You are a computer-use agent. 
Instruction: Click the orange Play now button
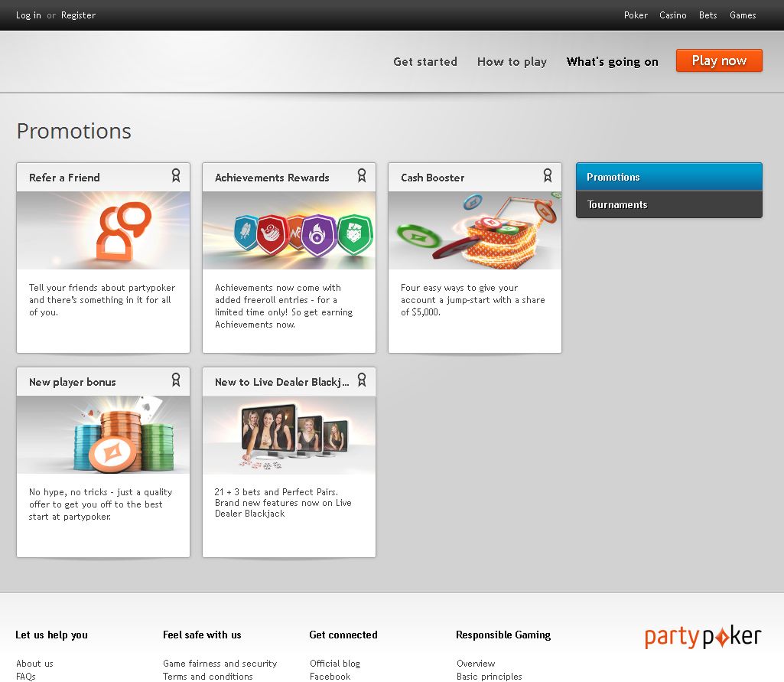tap(719, 60)
